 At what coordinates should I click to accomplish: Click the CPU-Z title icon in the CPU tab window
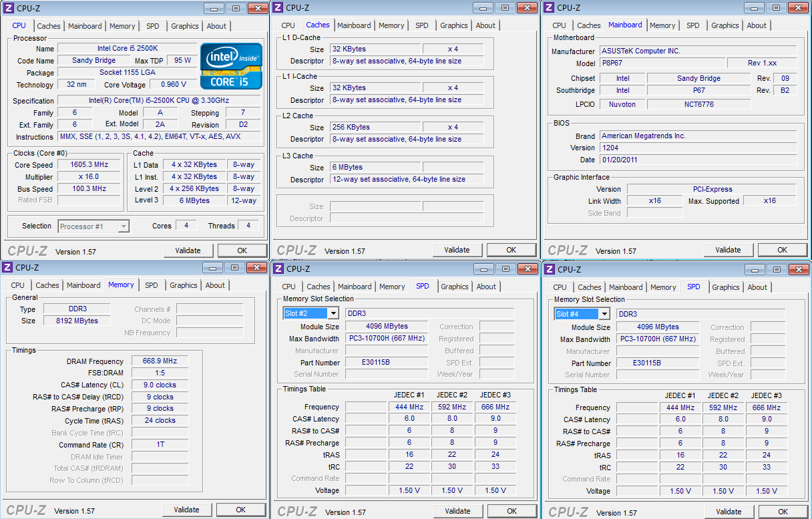coord(8,8)
